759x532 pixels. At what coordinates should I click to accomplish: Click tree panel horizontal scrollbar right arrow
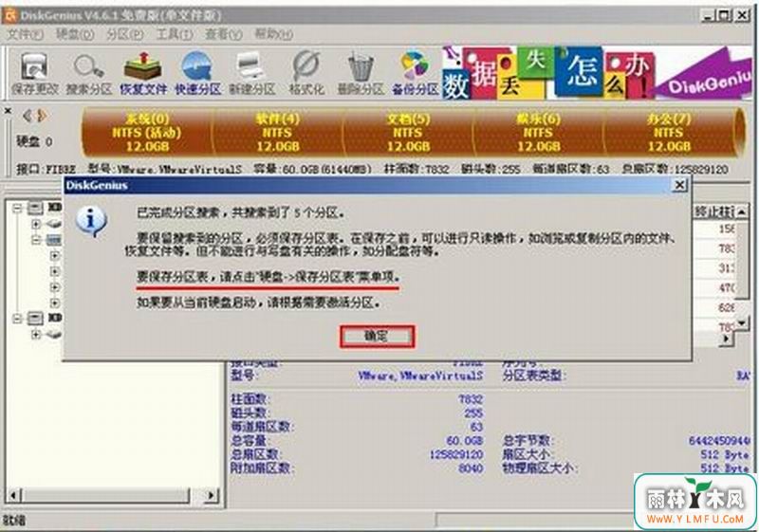211,495
